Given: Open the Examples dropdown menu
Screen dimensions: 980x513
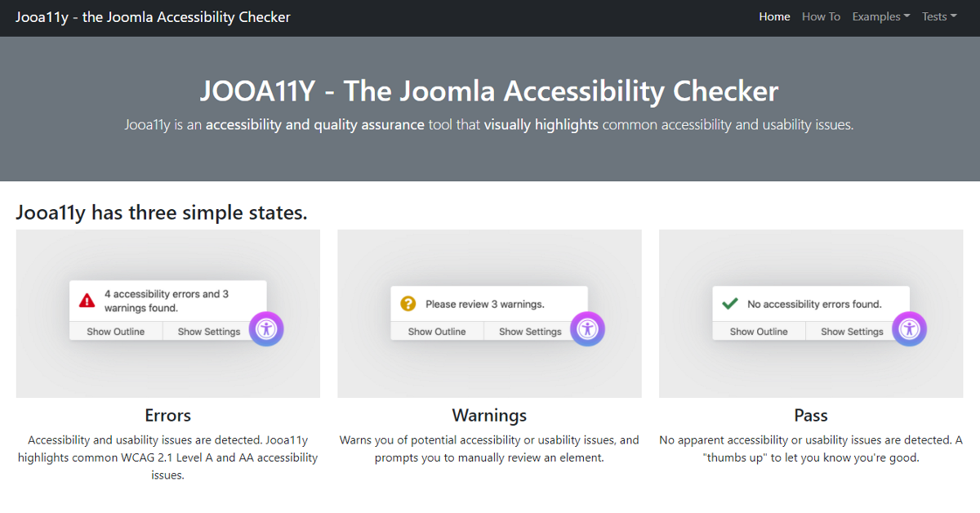Looking at the screenshot, I should click(881, 16).
